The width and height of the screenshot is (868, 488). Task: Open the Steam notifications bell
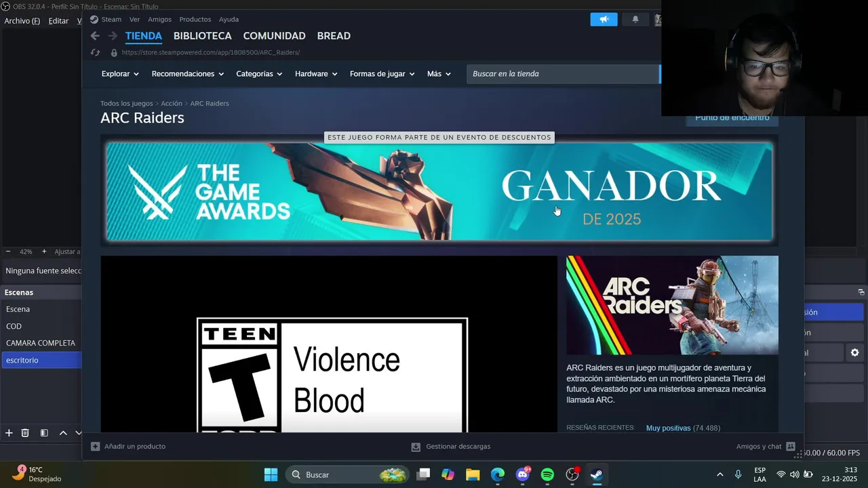(635, 20)
